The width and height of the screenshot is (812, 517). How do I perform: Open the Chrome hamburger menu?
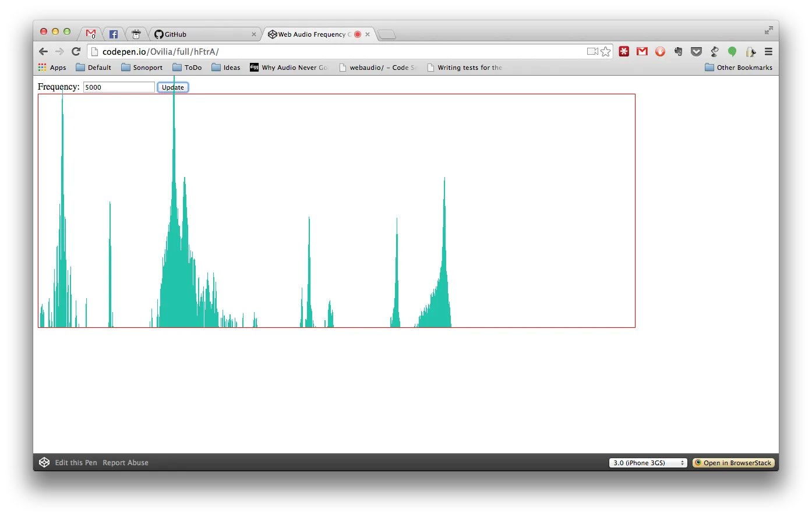[768, 51]
